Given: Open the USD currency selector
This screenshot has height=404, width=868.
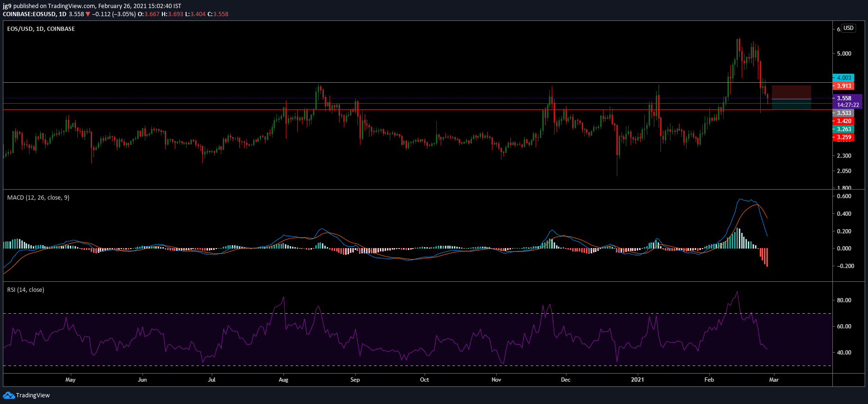Looking at the screenshot, I should [849, 28].
